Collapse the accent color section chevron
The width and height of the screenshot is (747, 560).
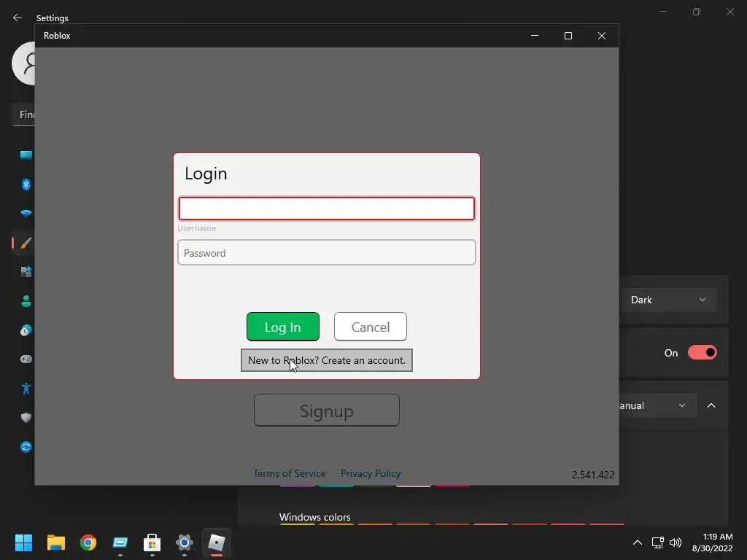(711, 405)
